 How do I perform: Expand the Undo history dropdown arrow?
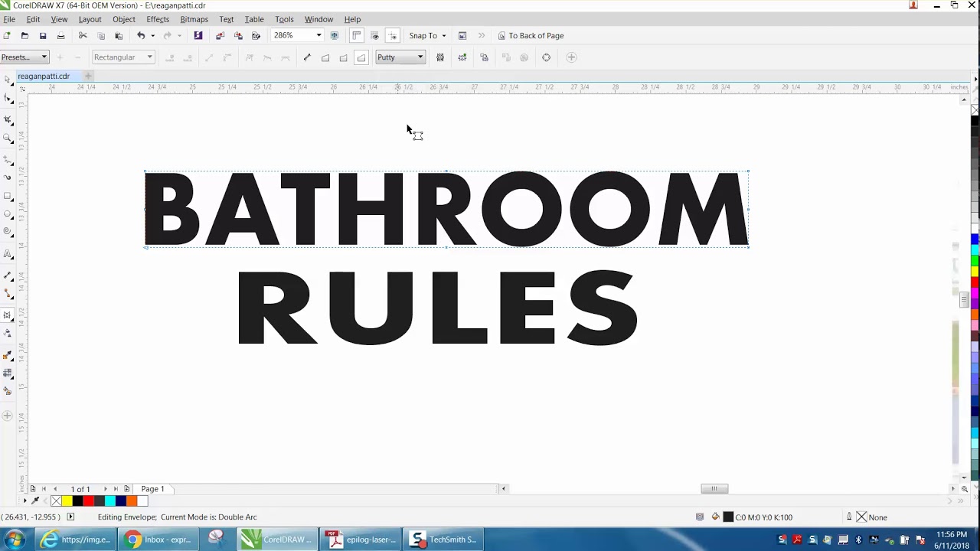(152, 36)
